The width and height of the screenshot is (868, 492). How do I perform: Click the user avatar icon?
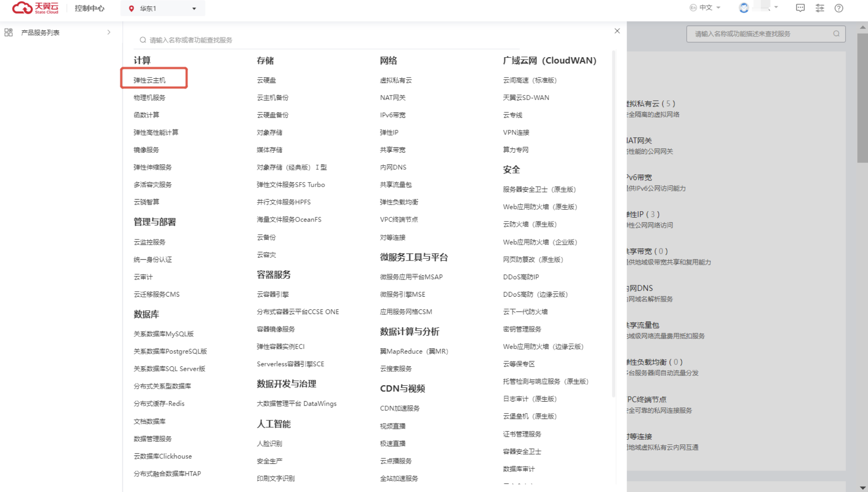744,8
